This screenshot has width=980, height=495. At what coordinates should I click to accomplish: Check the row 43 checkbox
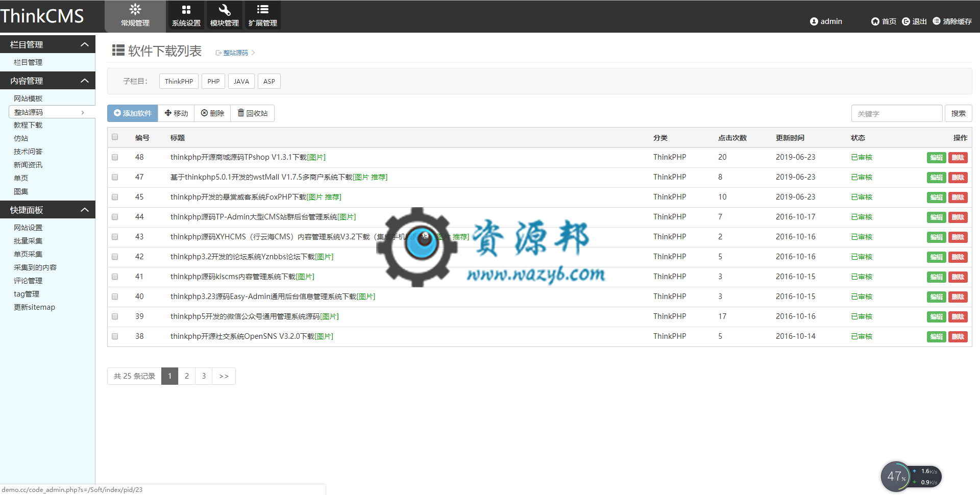click(x=115, y=237)
